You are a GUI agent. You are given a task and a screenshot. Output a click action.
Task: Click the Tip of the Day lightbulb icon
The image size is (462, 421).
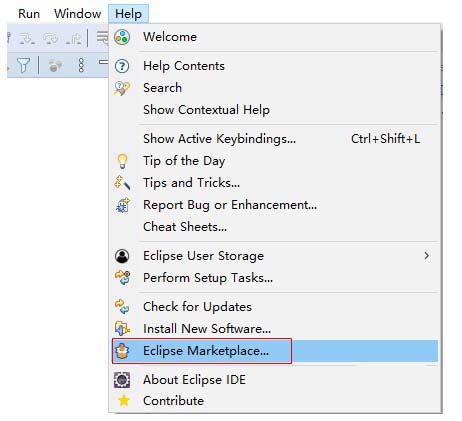[x=122, y=161]
